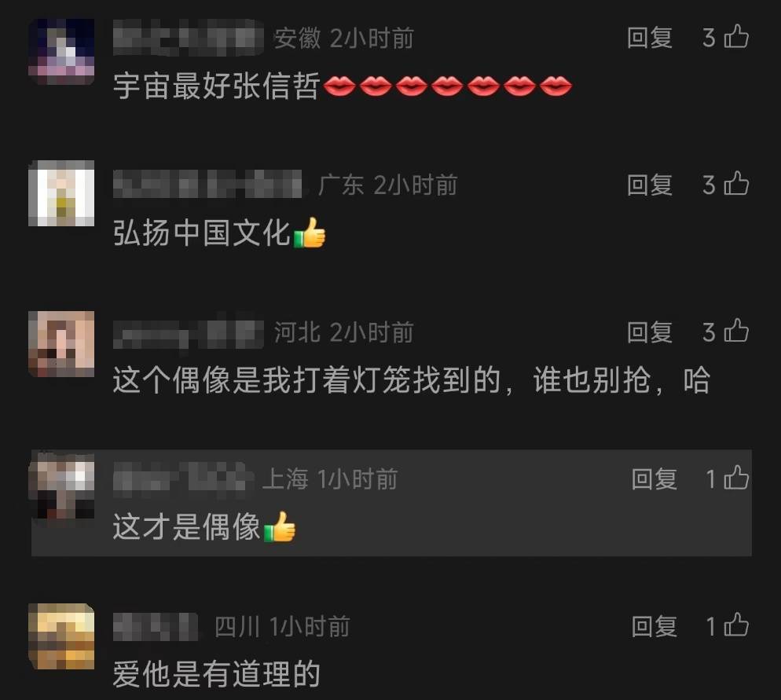Image resolution: width=781 pixels, height=700 pixels.
Task: Open the 四川 commenter's avatar
Action: coord(61,636)
